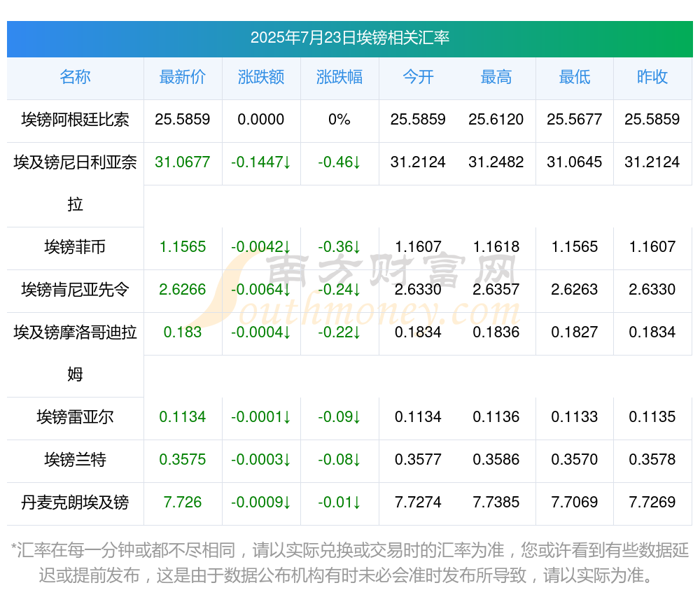This screenshot has height=597, width=700.
Task: Open the 埃镑菲币 row name
Action: tap(75, 247)
